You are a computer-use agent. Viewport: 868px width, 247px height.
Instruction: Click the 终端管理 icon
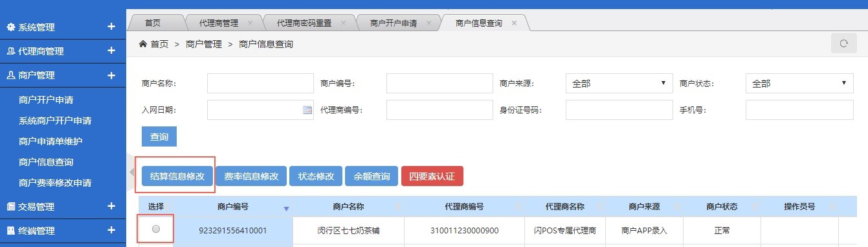[10, 231]
